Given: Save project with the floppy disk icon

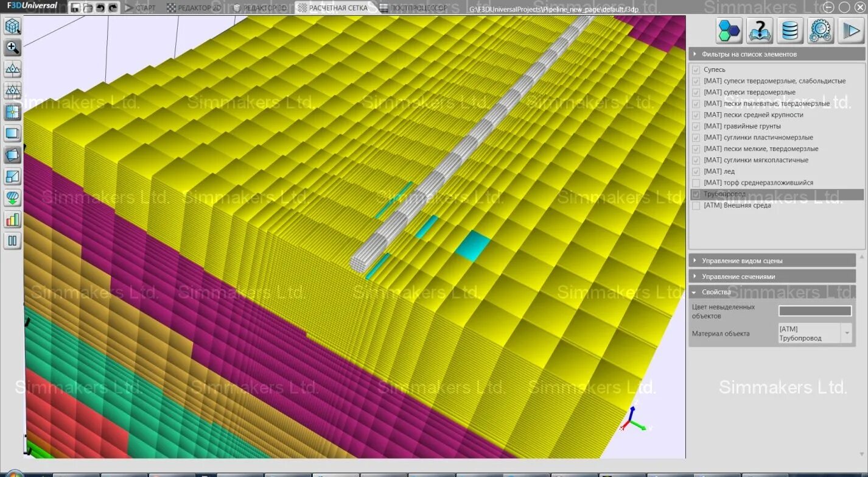Looking at the screenshot, I should 75,8.
